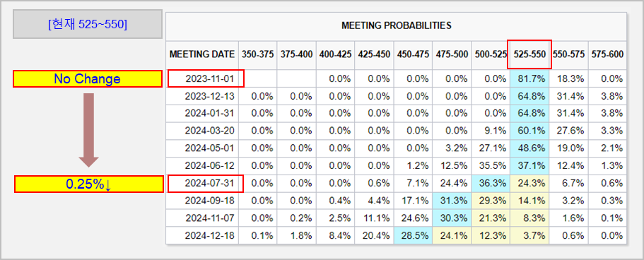Image resolution: width=644 pixels, height=260 pixels.
Task: Click the 24.3% yellow cell
Action: point(529,183)
